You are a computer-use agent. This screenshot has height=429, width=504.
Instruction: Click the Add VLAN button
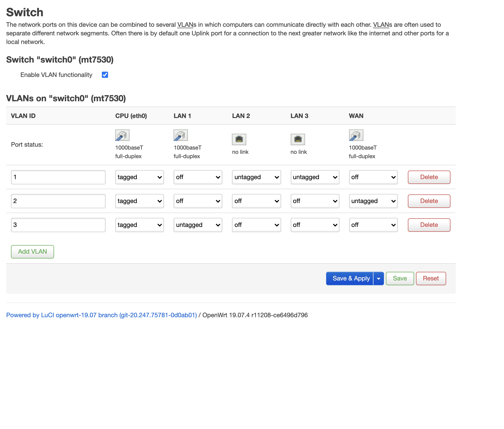pos(32,252)
